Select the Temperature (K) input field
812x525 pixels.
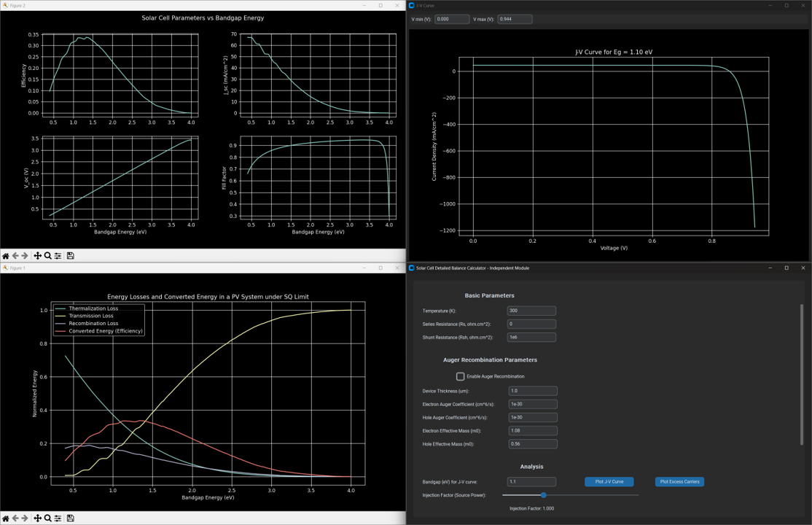[x=531, y=310]
